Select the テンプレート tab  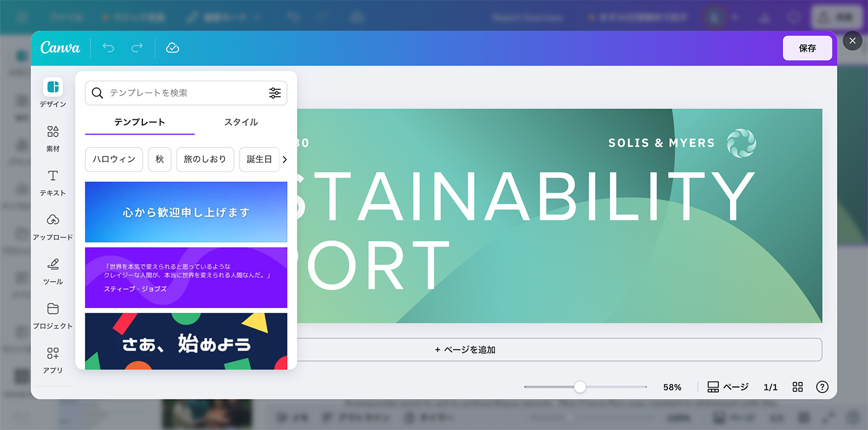(140, 122)
